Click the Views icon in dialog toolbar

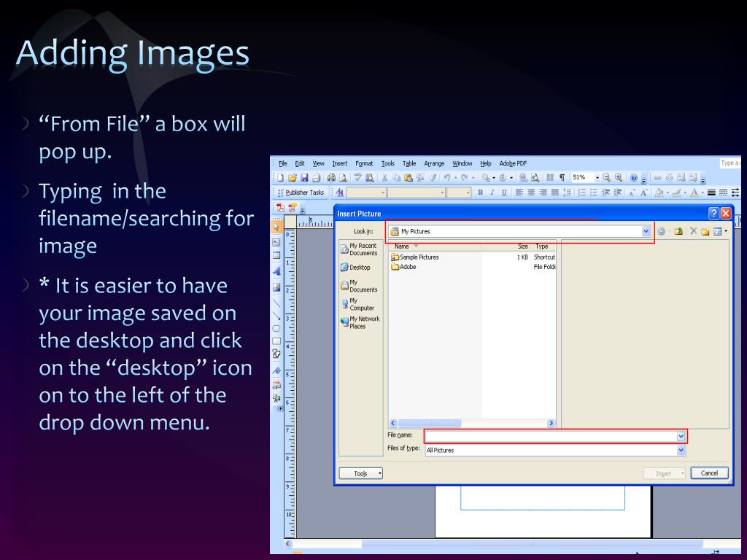pos(718,231)
